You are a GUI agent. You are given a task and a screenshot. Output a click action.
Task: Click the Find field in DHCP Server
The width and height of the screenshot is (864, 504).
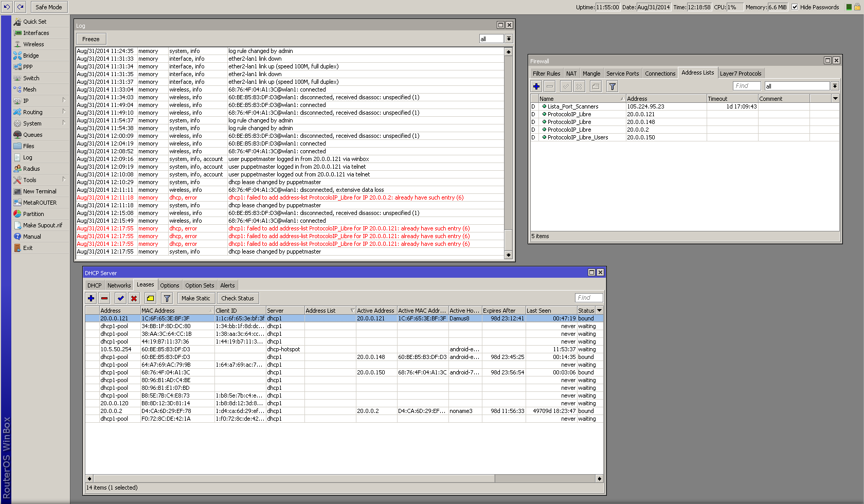click(x=589, y=298)
